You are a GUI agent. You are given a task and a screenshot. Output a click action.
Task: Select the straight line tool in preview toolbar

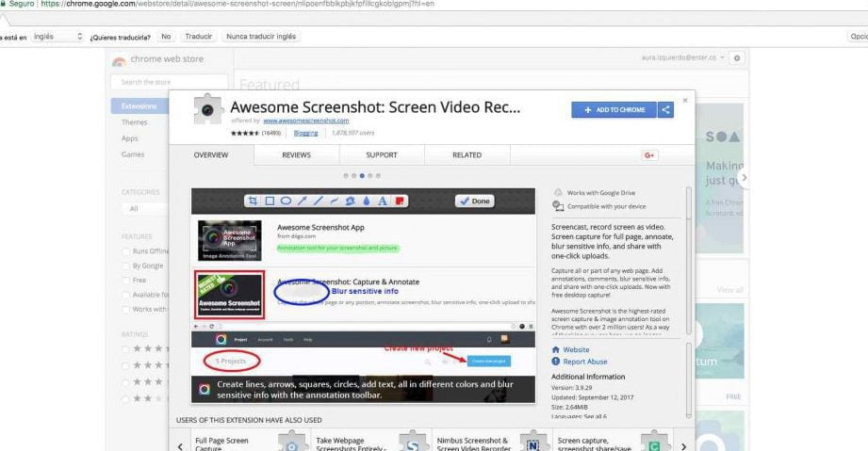(319, 201)
